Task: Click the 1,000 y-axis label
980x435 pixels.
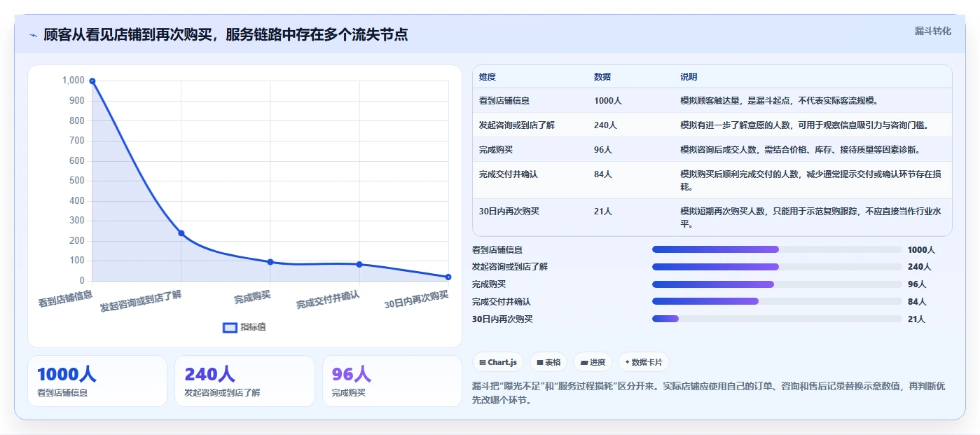Action: (x=73, y=81)
